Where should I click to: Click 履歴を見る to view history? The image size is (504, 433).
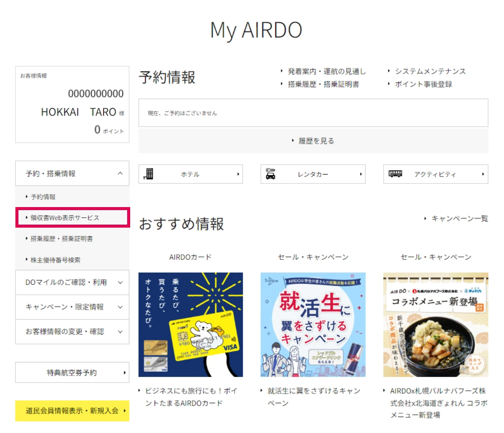point(313,141)
